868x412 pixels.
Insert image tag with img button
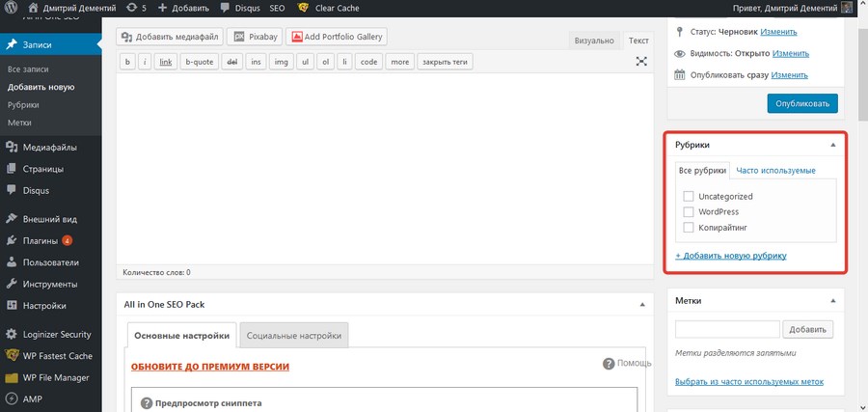pyautogui.click(x=282, y=62)
